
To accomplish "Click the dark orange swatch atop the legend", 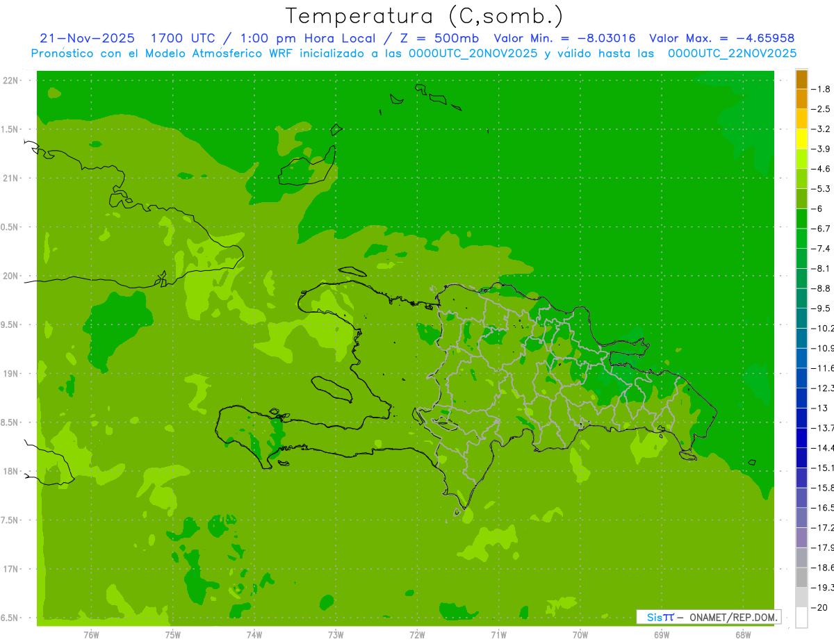I will tap(801, 79).
